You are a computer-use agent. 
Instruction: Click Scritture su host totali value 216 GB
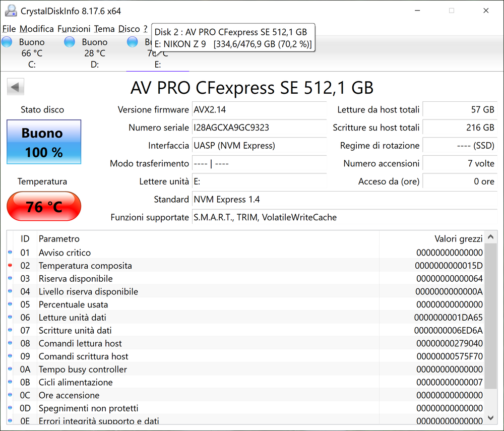pos(460,128)
